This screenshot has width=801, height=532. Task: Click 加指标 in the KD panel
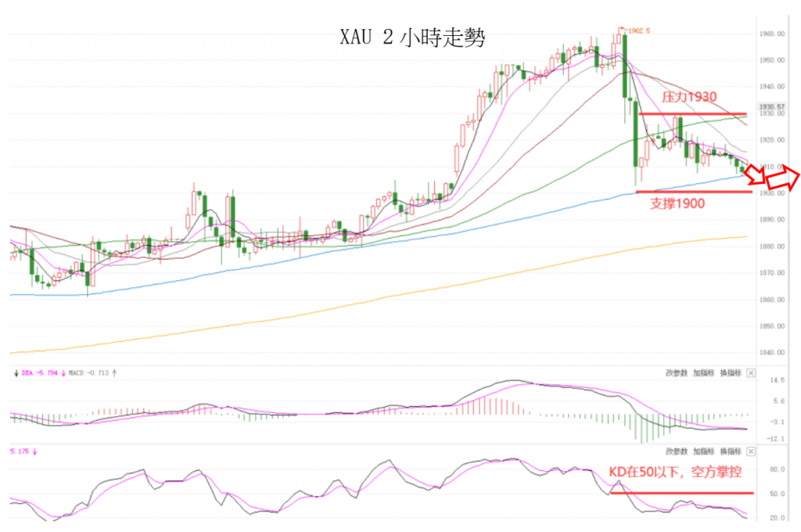pyautogui.click(x=703, y=451)
